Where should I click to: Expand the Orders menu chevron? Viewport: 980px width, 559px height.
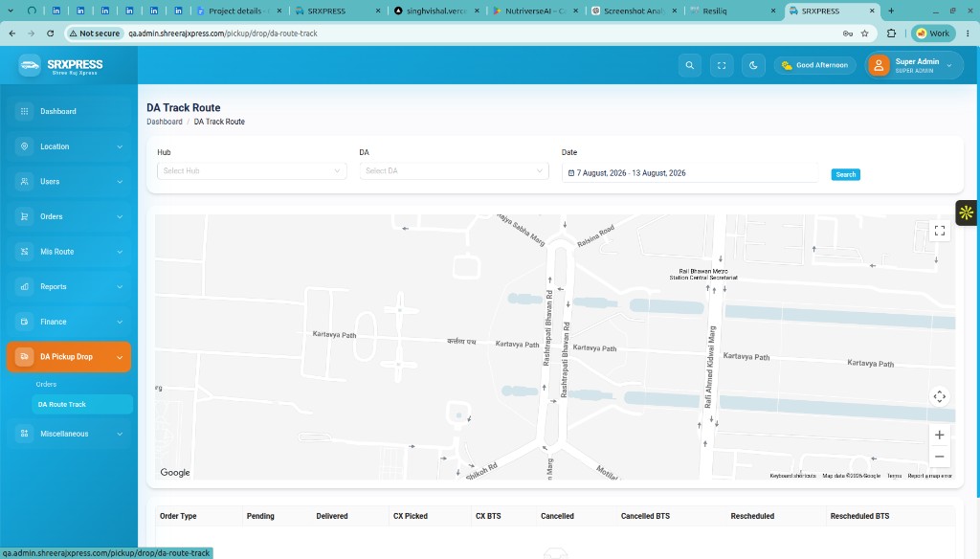(120, 217)
